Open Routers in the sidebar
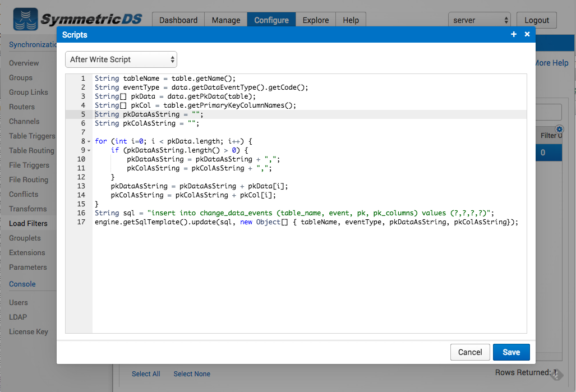 point(22,107)
